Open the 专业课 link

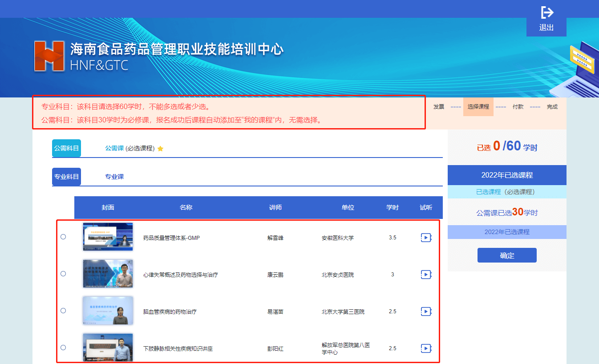pos(114,177)
